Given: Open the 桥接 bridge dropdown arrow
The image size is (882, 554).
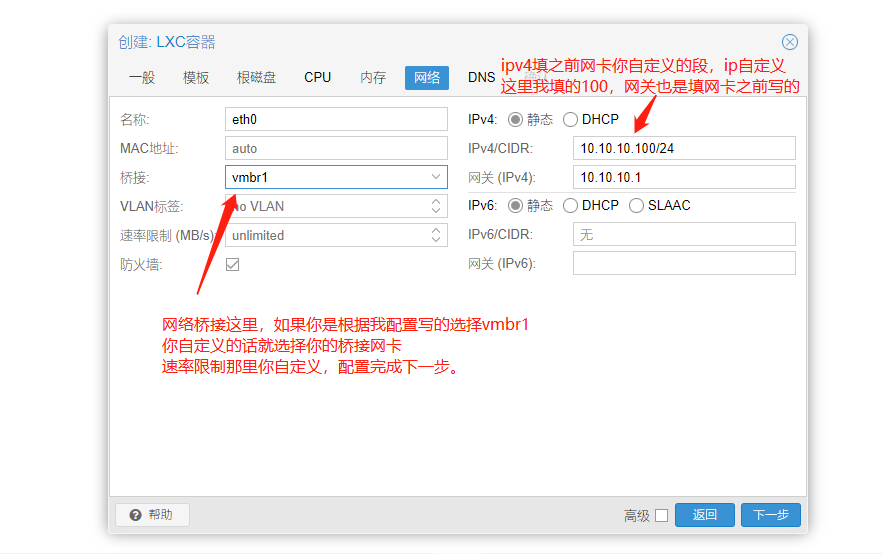Looking at the screenshot, I should click(436, 177).
